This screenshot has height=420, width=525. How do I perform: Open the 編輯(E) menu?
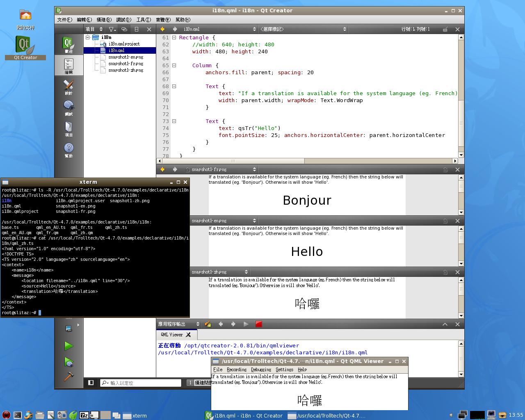click(x=84, y=20)
